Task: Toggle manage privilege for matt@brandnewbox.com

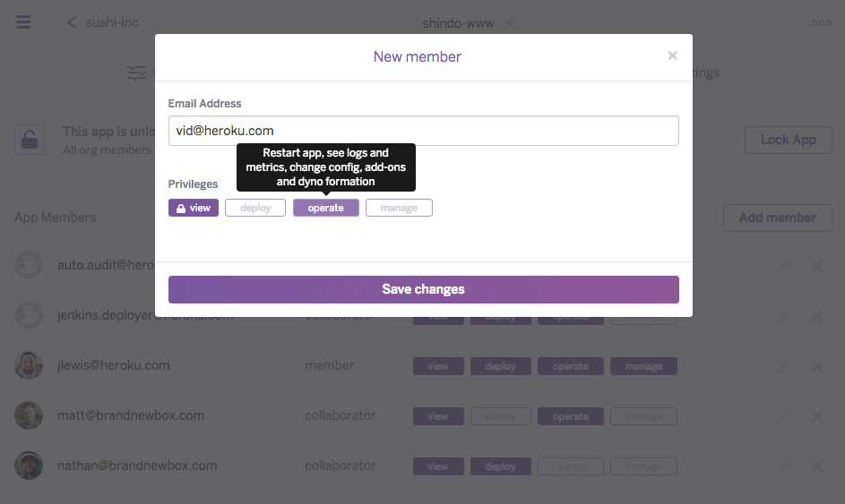Action: pyautogui.click(x=643, y=416)
